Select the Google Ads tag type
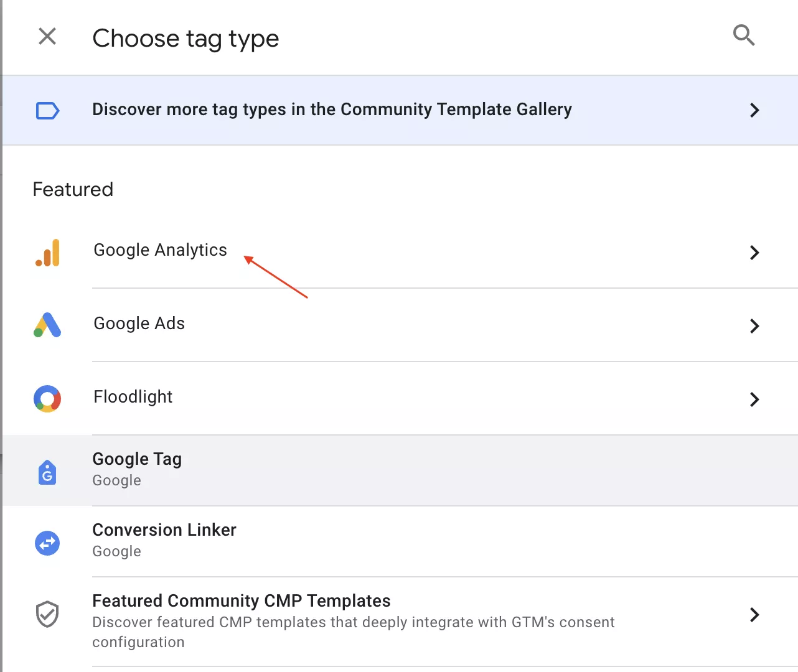This screenshot has width=798, height=672. [x=400, y=325]
